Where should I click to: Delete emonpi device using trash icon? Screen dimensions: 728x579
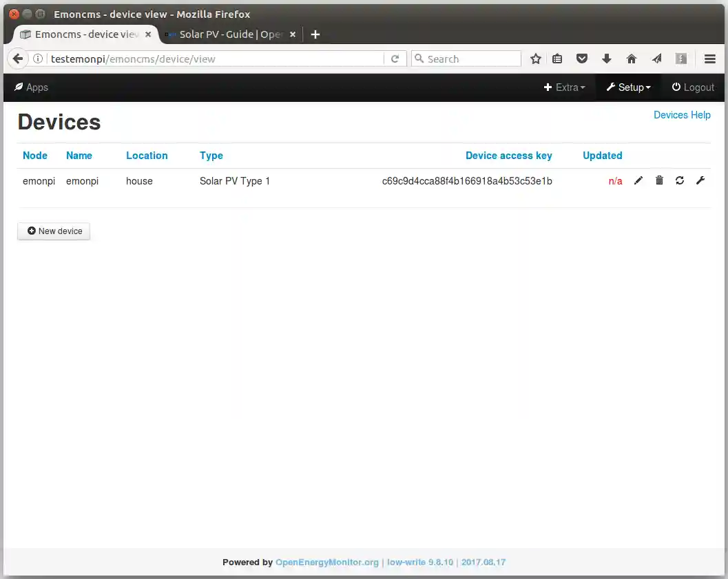(x=659, y=180)
